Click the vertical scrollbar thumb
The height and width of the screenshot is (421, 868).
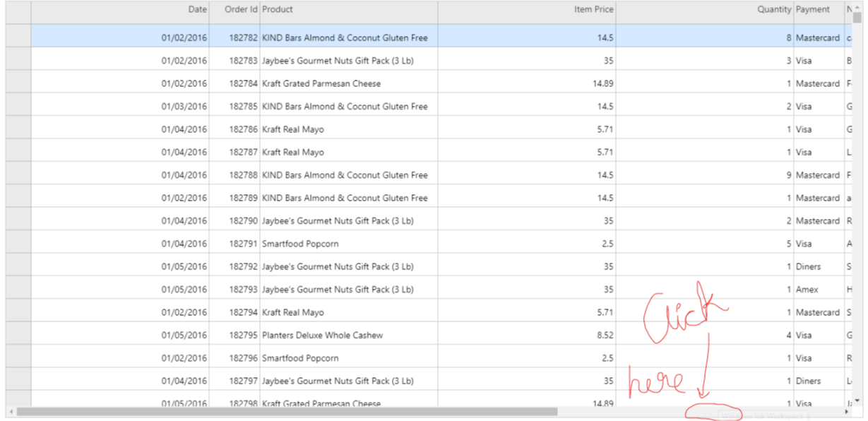pyautogui.click(x=857, y=18)
